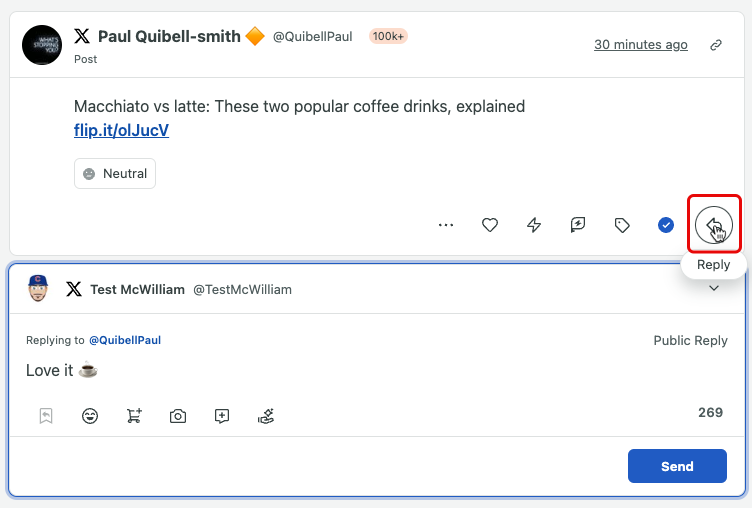
Task: Expand the Test McWilliam account chevron
Action: point(714,288)
